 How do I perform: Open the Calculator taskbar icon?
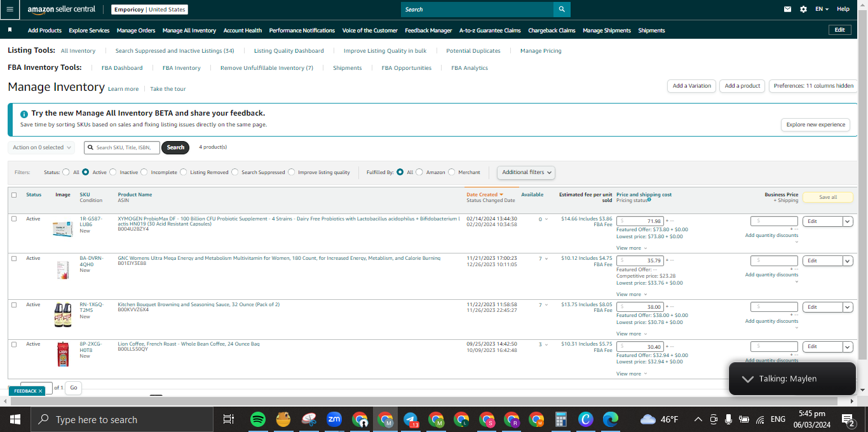[x=560, y=419]
